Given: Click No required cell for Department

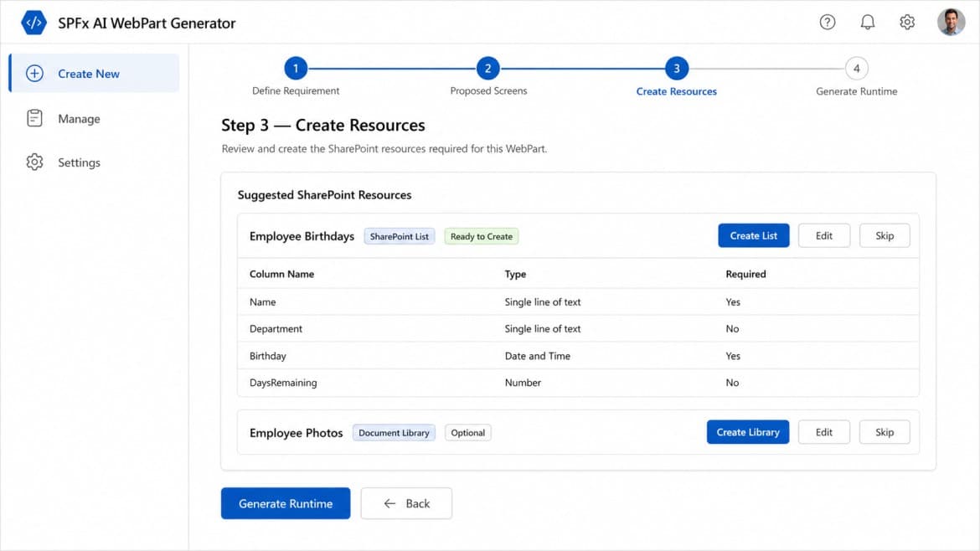Looking at the screenshot, I should pyautogui.click(x=732, y=329).
